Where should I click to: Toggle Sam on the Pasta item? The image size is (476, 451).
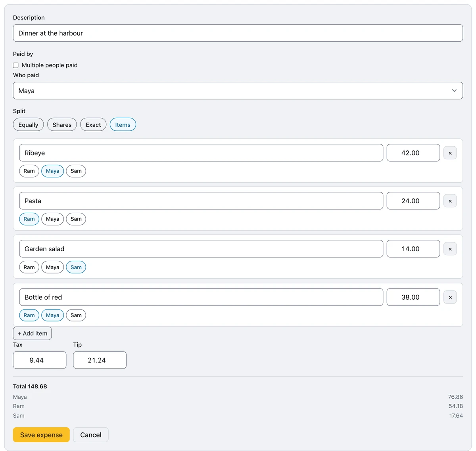tap(76, 219)
